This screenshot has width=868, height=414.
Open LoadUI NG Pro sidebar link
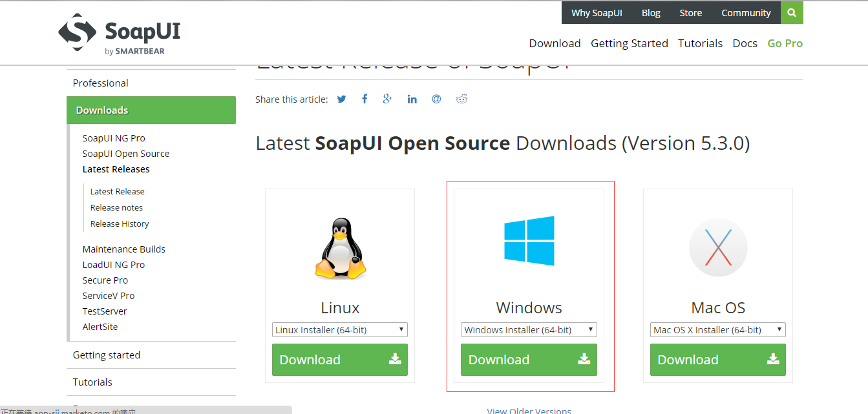(x=113, y=265)
